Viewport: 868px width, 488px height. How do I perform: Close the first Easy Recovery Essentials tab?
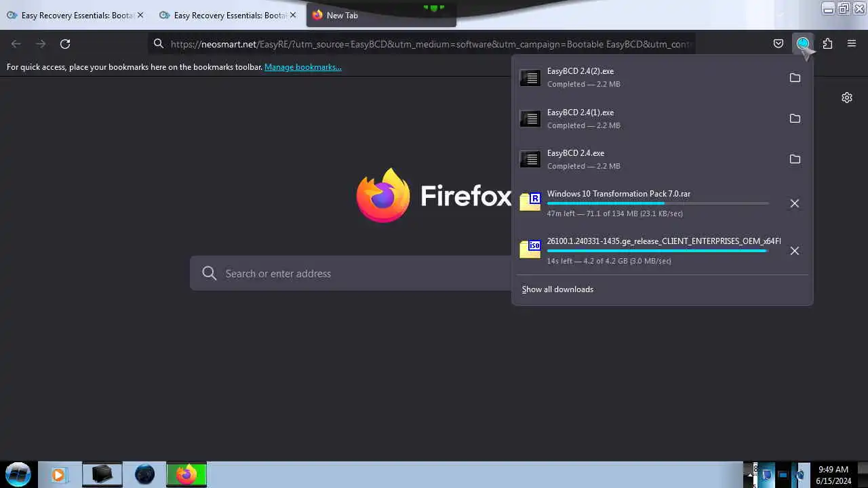140,15
